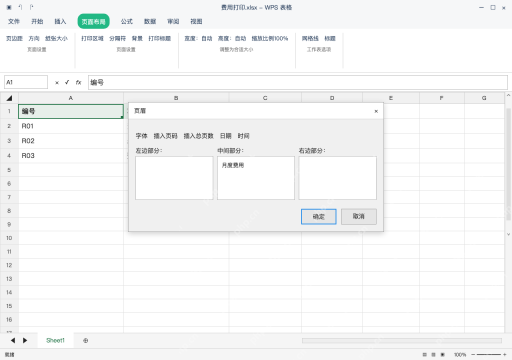512x360 pixels.
Task: Click the 右边部分 right section text box
Action: point(338,178)
